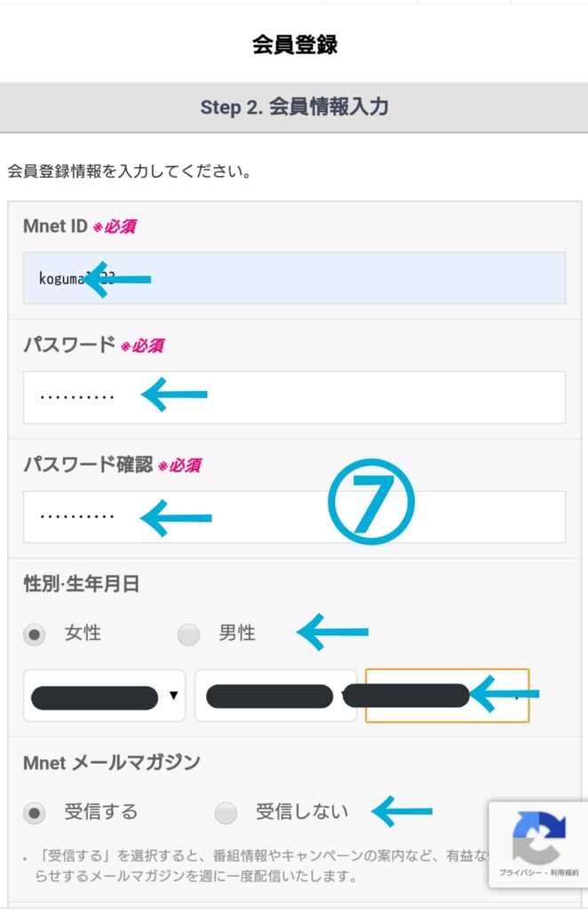
Task: Open the orange-highlighted birth day dropdown
Action: click(447, 695)
